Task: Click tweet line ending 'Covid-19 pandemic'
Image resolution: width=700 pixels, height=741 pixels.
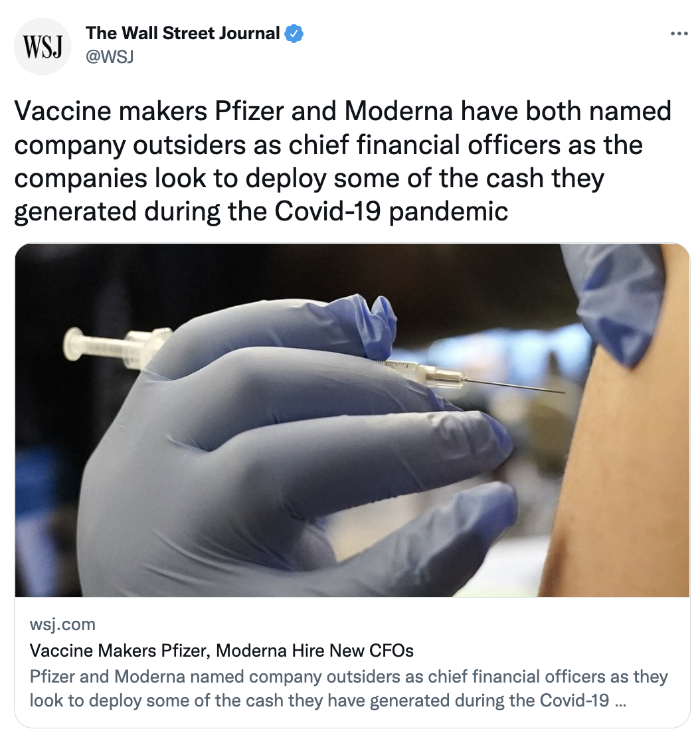Action: click(x=261, y=211)
